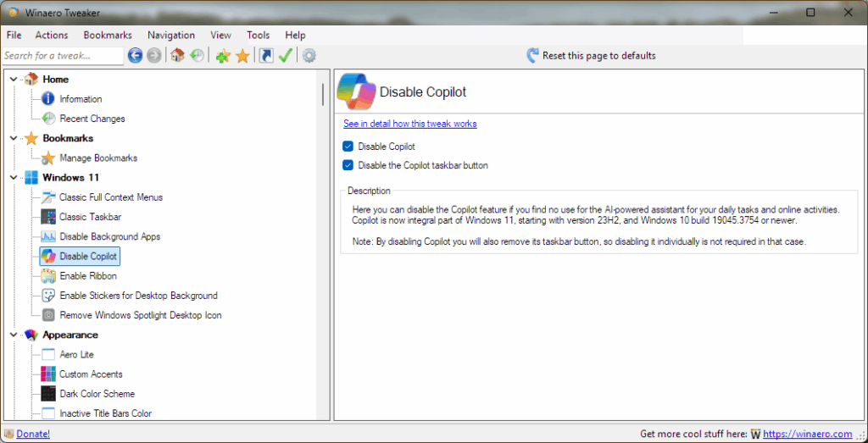This screenshot has height=443, width=868.
Task: Click the orange bookmarks star toolbar icon
Action: pyautogui.click(x=242, y=56)
